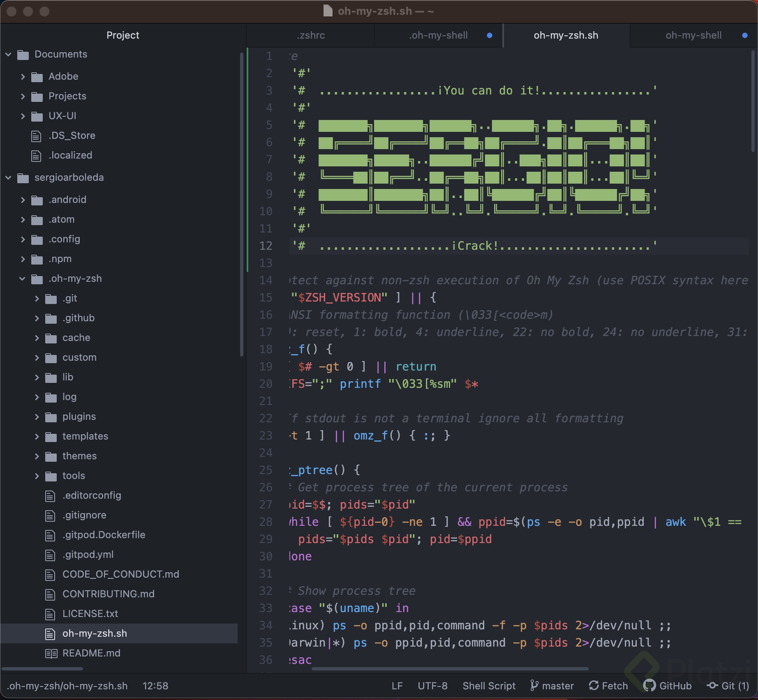The width and height of the screenshot is (758, 700).
Task: Click modified dot on oh-my-shell tab
Action: click(x=744, y=35)
